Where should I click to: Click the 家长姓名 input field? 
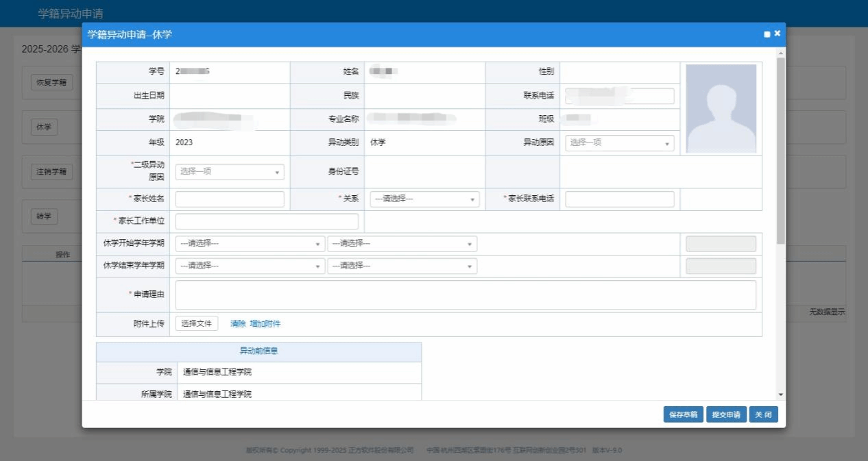tap(230, 199)
